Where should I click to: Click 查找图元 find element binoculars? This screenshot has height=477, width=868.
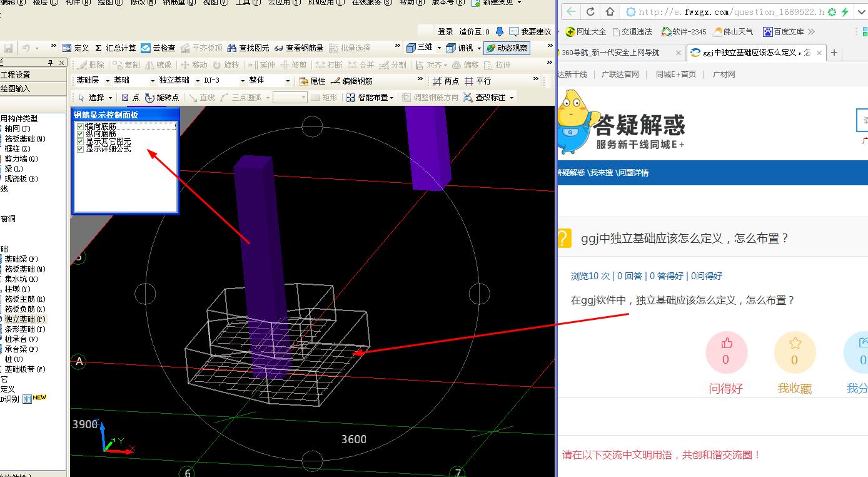click(248, 48)
